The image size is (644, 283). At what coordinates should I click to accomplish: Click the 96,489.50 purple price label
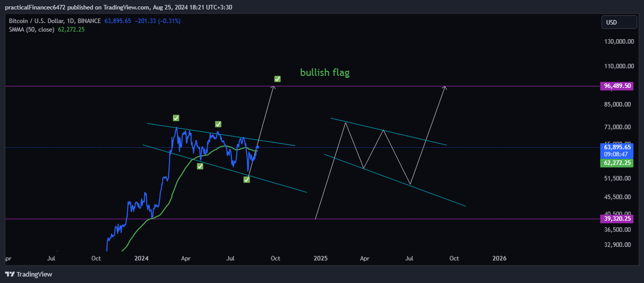click(618, 86)
